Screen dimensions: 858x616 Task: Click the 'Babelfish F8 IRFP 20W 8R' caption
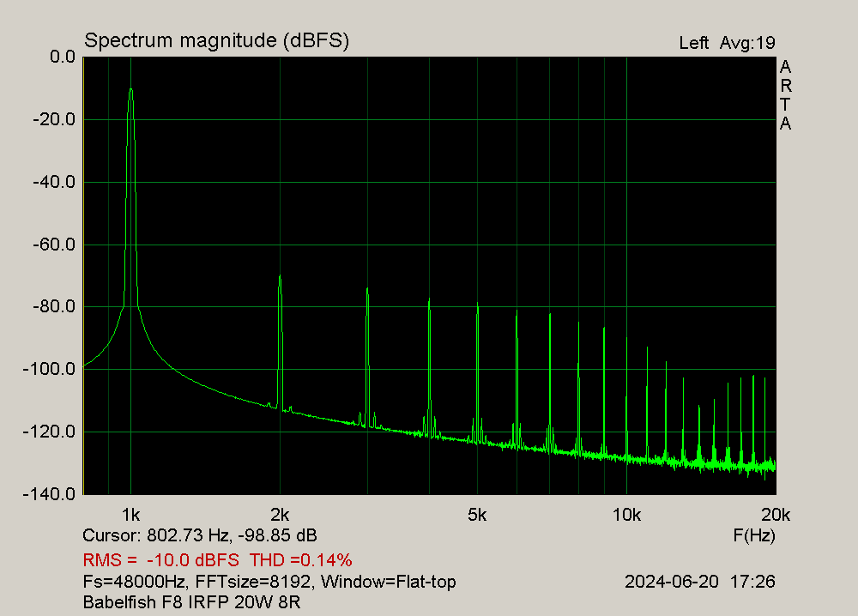pyautogui.click(x=191, y=602)
